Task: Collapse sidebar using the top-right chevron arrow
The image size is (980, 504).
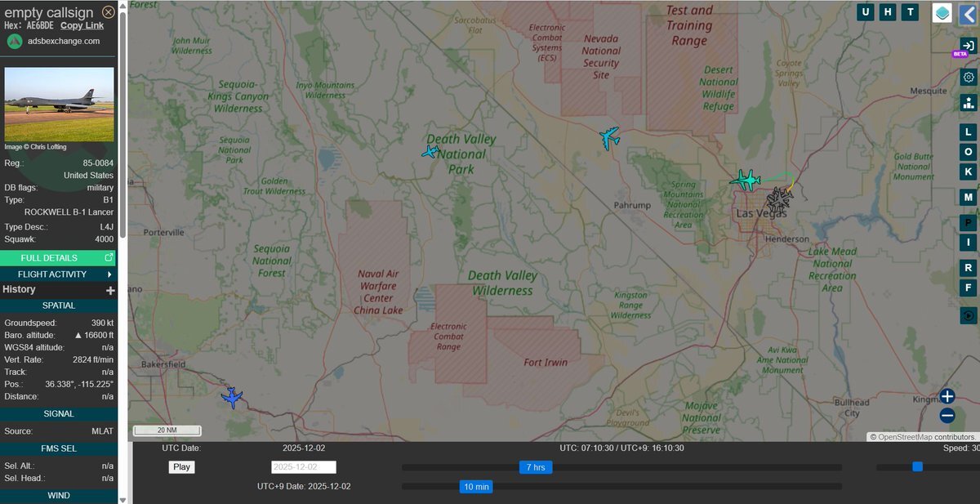Action: [x=968, y=13]
